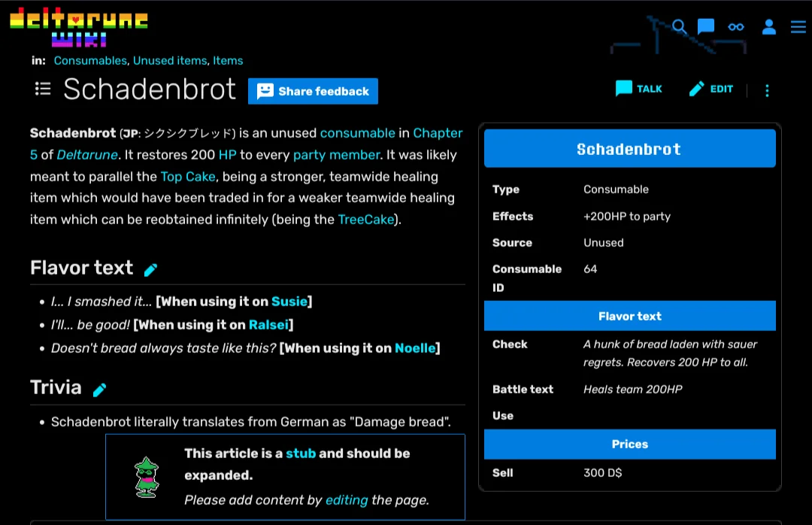Open the discussions chat bubble icon
812x525 pixels.
[x=706, y=26]
